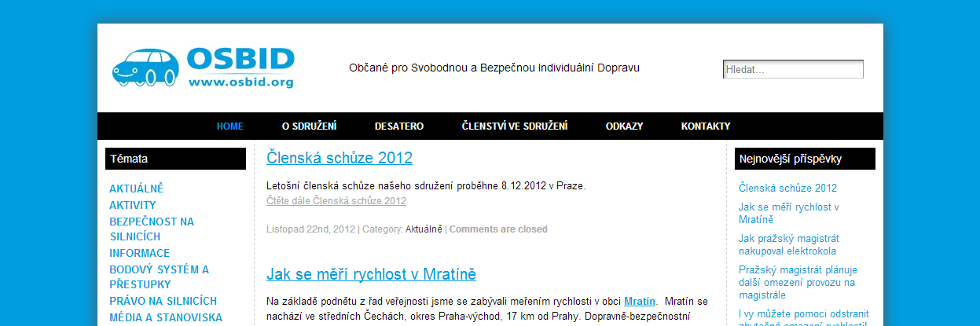Open the Aktuálně category link under post
Screen dimensions: 980x326
click(x=423, y=229)
